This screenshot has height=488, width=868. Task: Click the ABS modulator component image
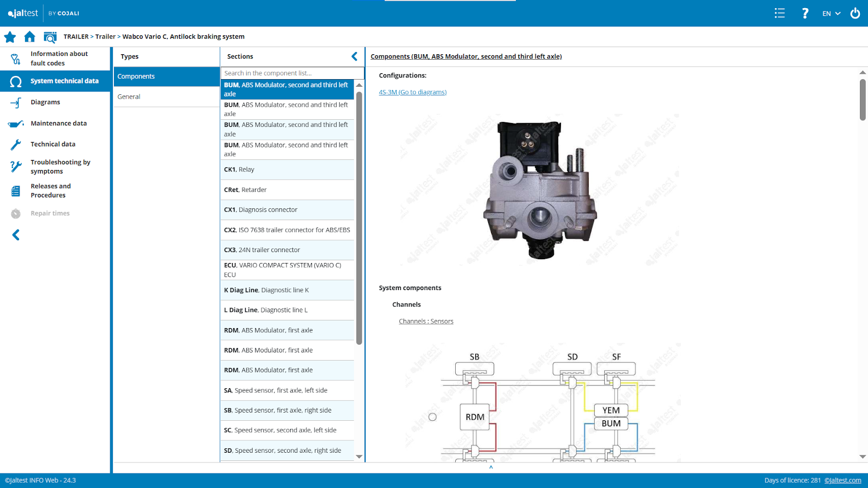click(541, 190)
